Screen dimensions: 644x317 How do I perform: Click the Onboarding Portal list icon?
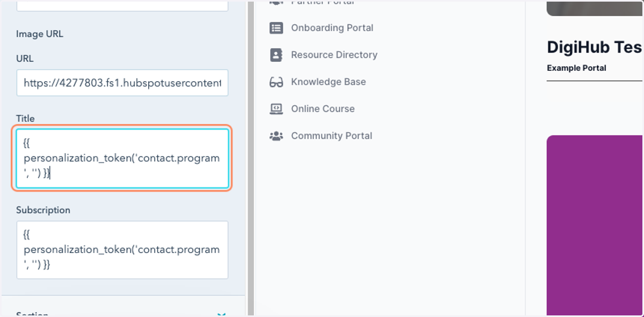(276, 28)
